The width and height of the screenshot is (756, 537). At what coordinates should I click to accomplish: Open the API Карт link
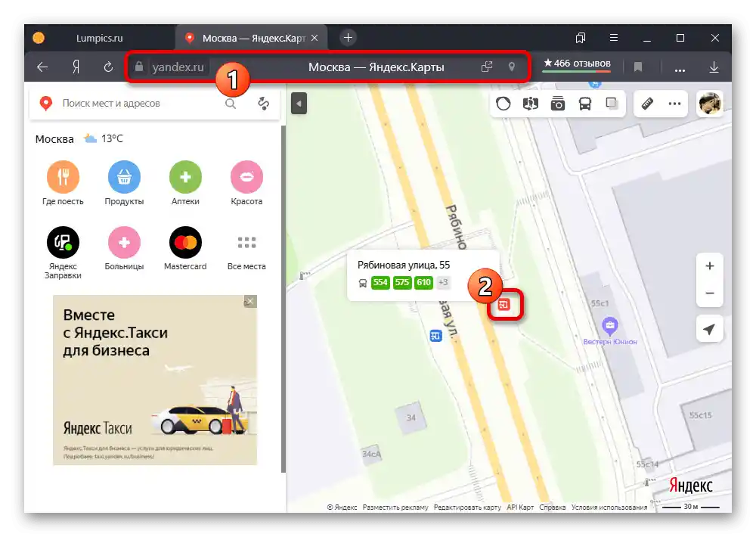click(520, 507)
